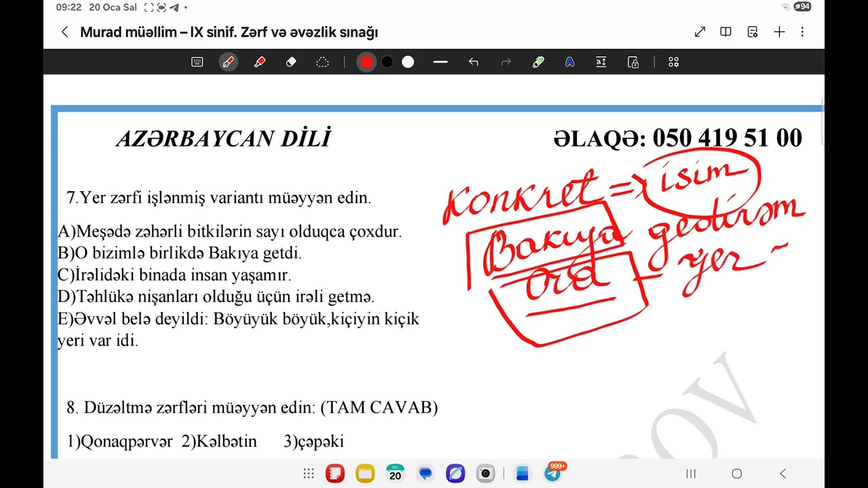Open the three-dot more options menu
Image resolution: width=868 pixels, height=488 pixels.
click(x=802, y=32)
